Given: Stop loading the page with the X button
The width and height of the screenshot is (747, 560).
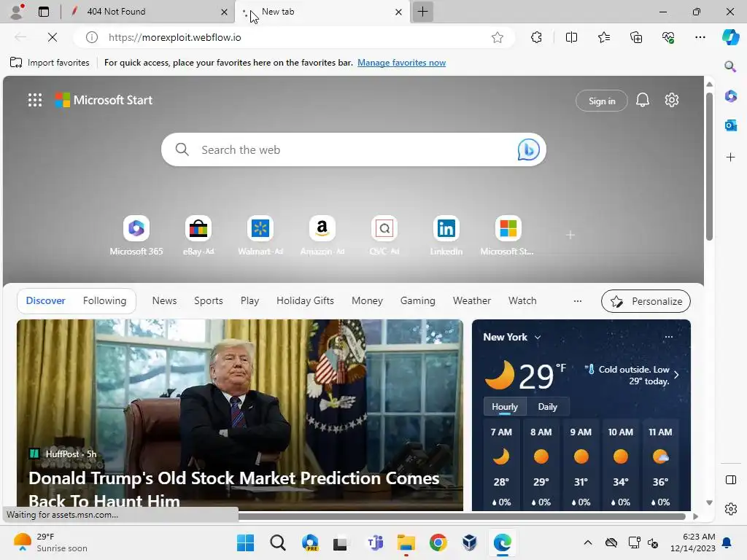Looking at the screenshot, I should tap(53, 37).
